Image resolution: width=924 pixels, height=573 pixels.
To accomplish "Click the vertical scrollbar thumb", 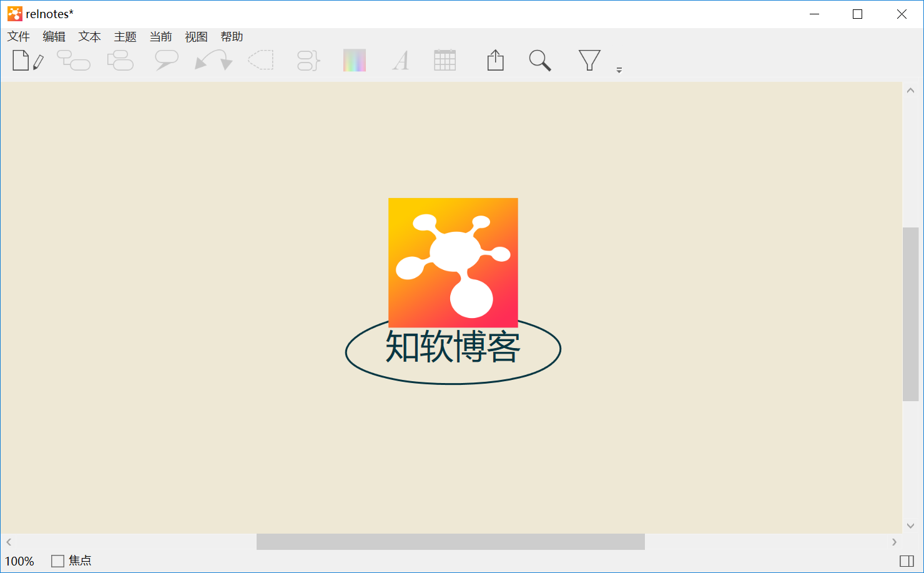I will (x=911, y=314).
